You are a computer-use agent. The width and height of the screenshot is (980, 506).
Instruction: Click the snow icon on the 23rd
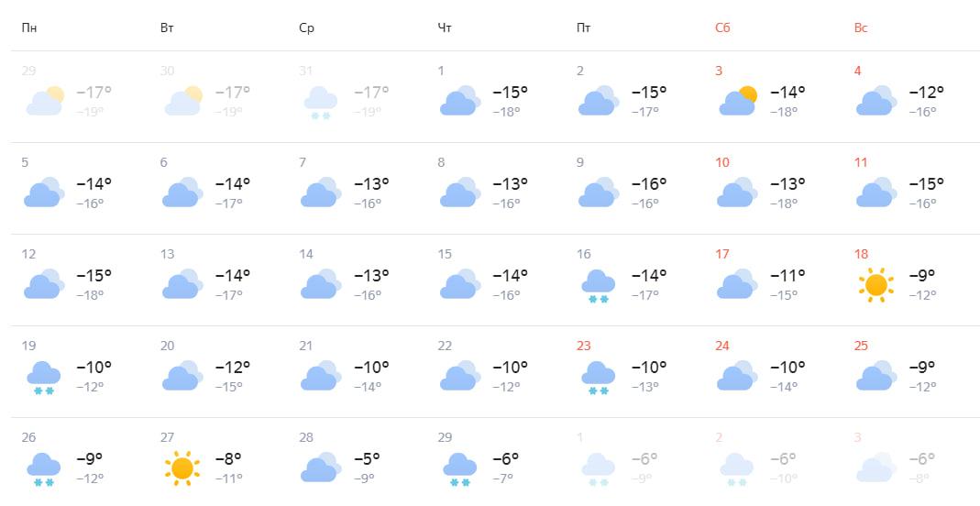pos(598,378)
